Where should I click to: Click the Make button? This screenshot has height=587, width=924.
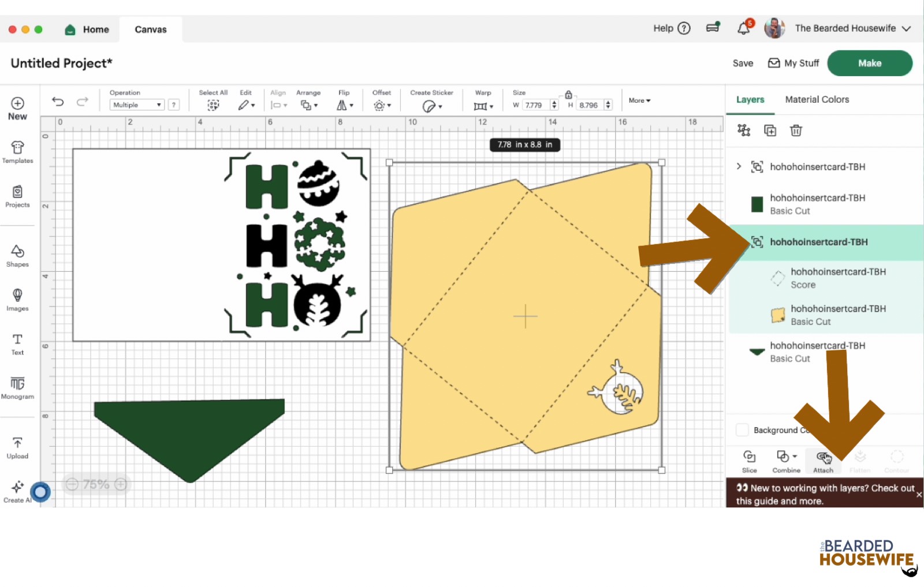point(870,63)
